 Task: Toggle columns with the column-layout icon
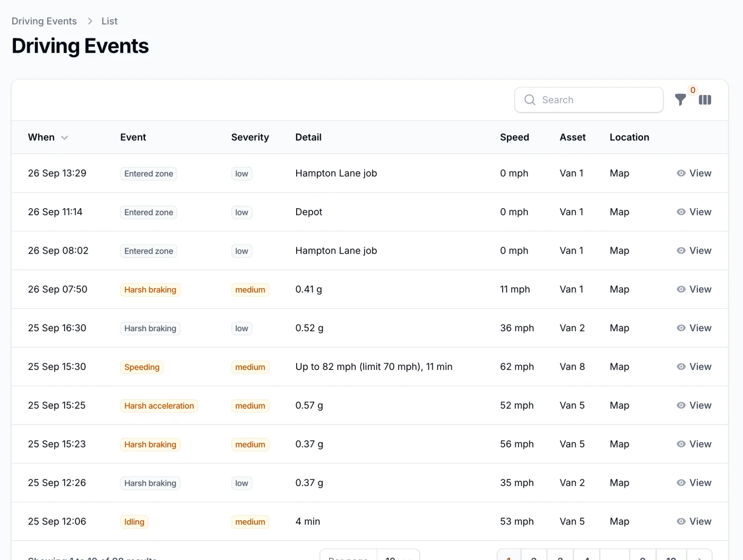pos(705,100)
